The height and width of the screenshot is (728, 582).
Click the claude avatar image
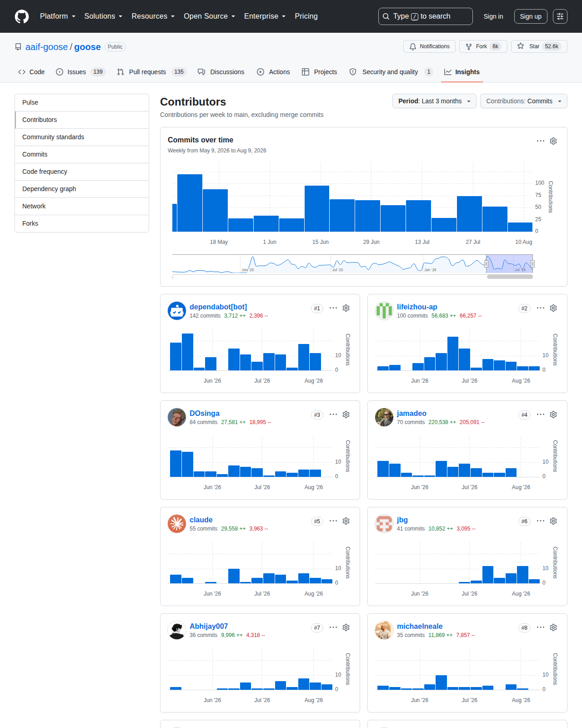177,524
